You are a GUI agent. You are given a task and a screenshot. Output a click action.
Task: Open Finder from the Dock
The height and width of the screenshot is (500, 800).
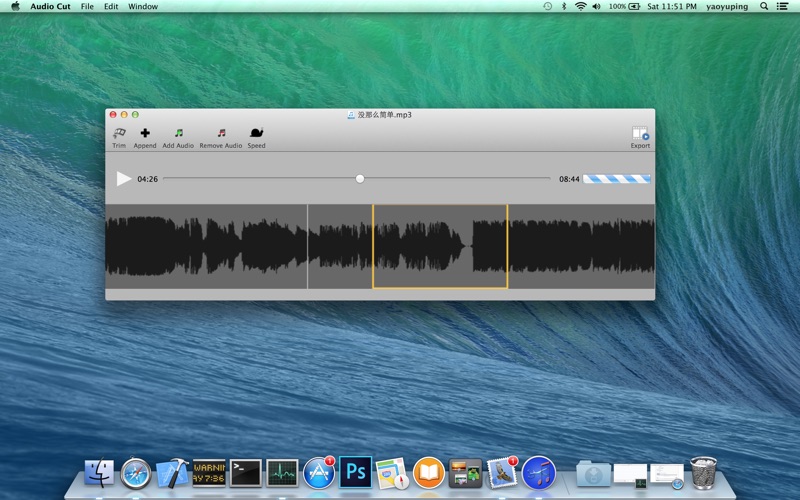tap(99, 472)
